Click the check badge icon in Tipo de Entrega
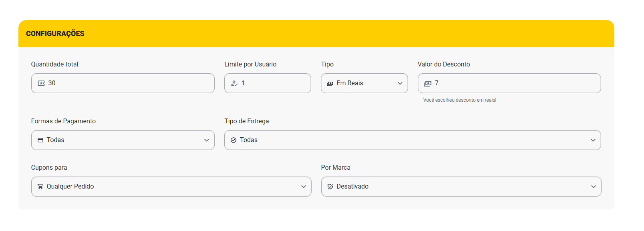 [x=233, y=140]
